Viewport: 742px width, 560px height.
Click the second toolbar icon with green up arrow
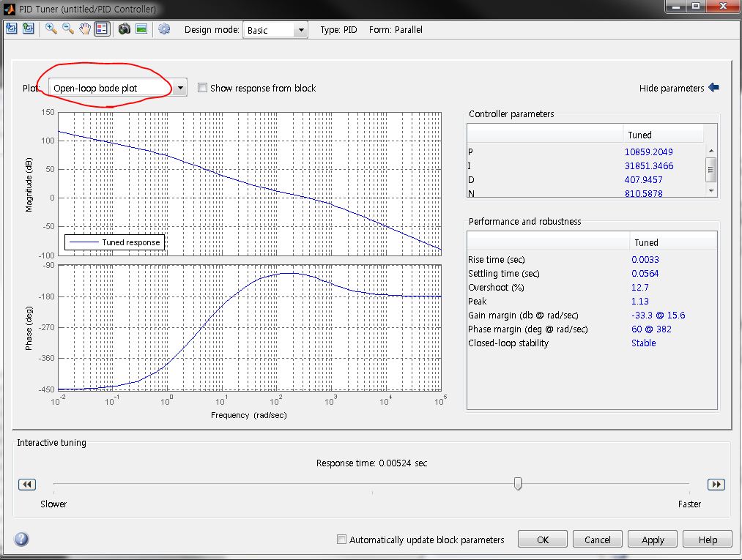pyautogui.click(x=29, y=29)
